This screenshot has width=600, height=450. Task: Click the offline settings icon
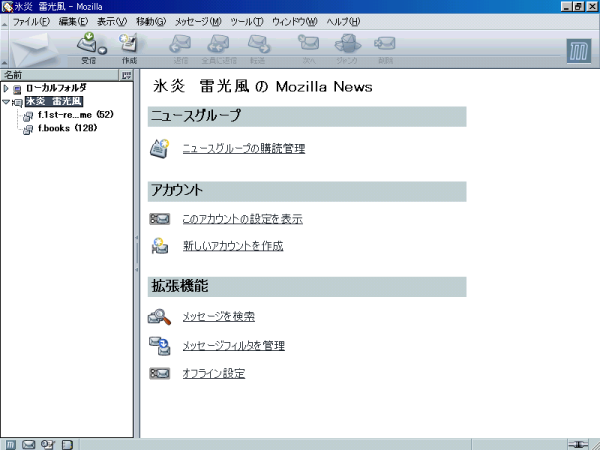(160, 373)
